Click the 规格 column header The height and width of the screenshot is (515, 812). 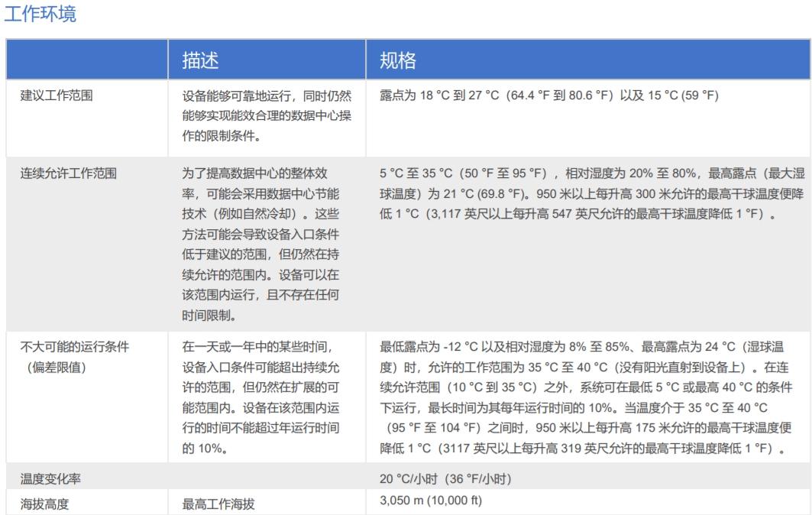pos(398,61)
